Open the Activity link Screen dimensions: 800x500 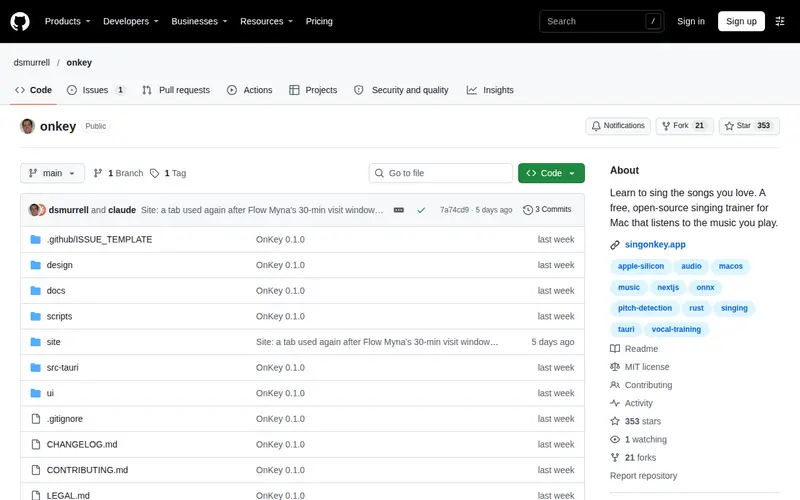click(632, 403)
